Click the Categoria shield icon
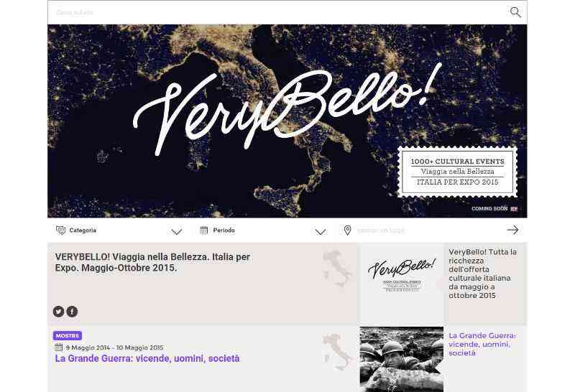The image size is (575, 392). [60, 230]
